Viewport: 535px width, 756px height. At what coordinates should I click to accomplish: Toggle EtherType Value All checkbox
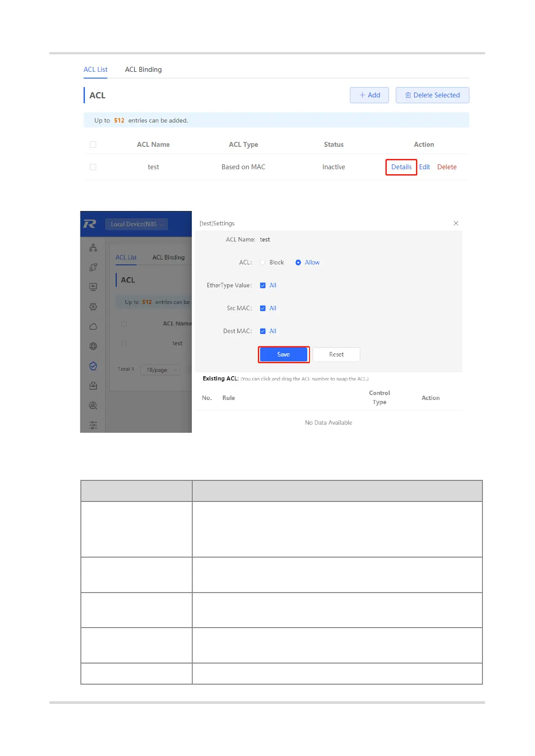pos(263,285)
